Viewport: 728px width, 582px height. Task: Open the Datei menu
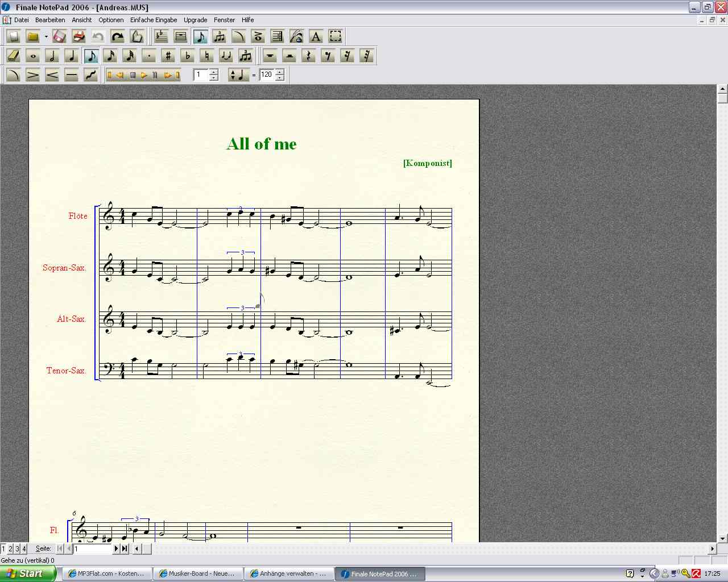tap(21, 20)
